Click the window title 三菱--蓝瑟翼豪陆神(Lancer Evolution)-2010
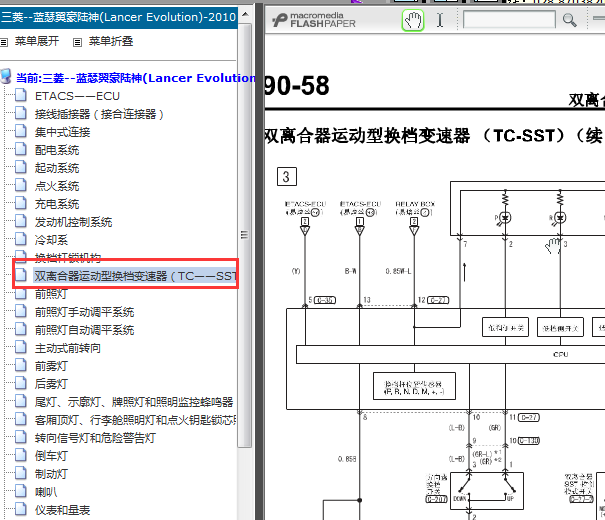 tap(118, 17)
